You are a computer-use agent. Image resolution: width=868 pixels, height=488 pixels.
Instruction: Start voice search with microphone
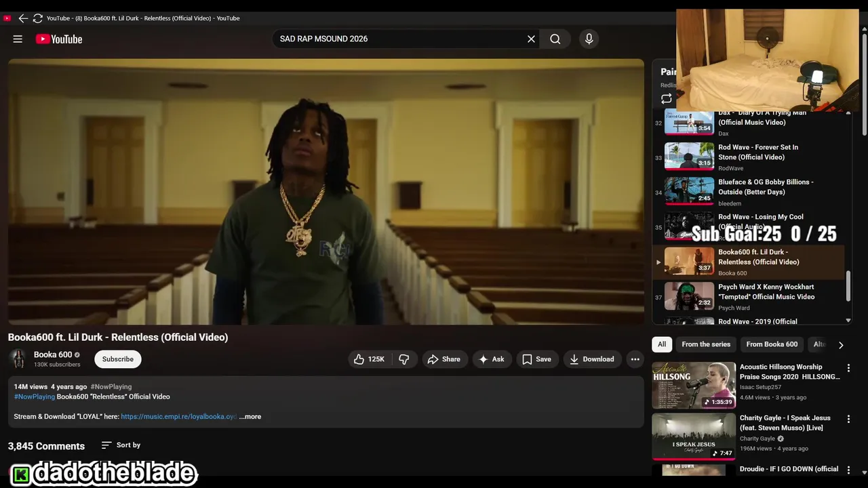(589, 39)
